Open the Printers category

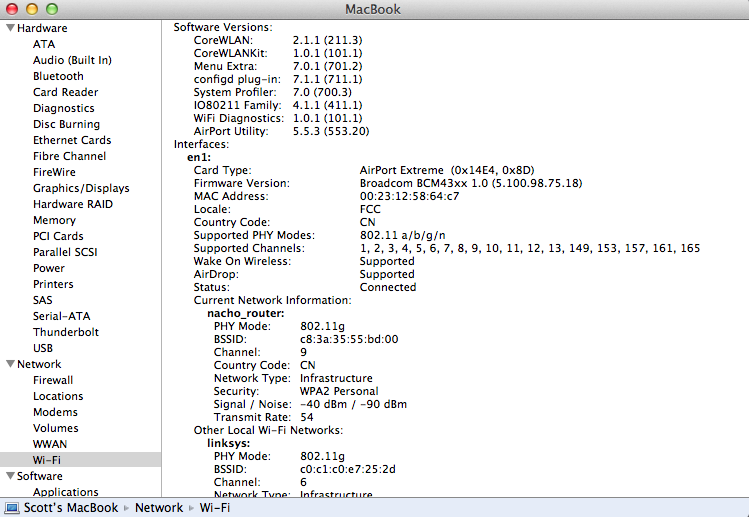53,284
